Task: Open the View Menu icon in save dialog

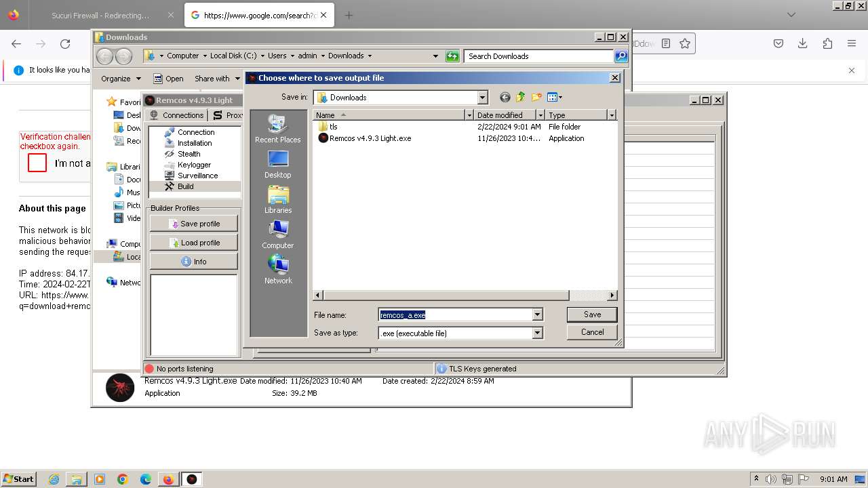Action: 555,98
